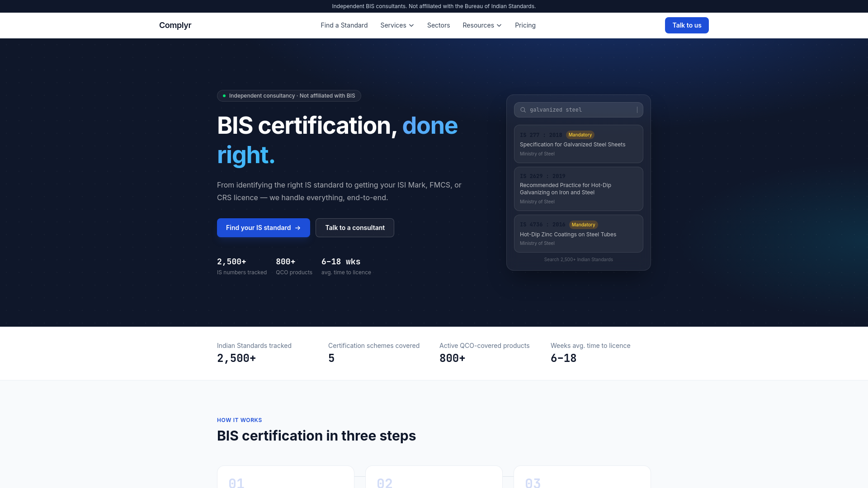The image size is (868, 488).
Task: Click the Talk to us button
Action: (x=687, y=25)
